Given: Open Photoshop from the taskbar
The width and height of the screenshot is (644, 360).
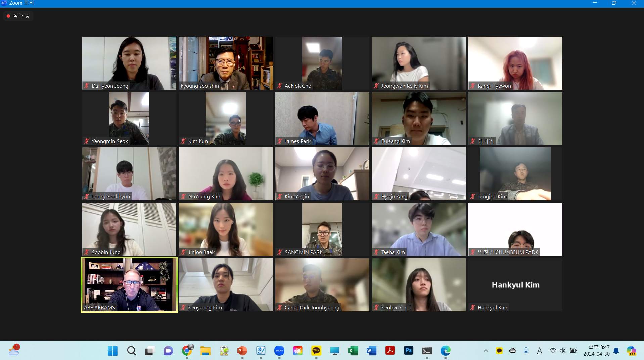Looking at the screenshot, I should 408,351.
